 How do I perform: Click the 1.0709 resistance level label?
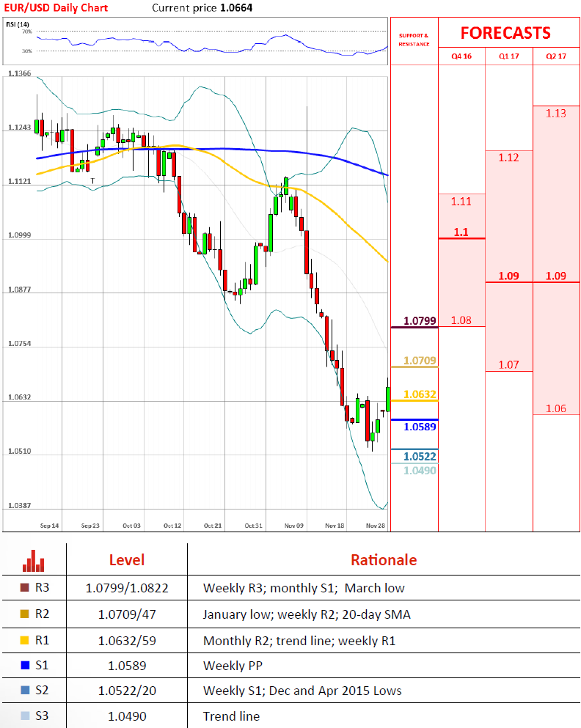click(420, 361)
